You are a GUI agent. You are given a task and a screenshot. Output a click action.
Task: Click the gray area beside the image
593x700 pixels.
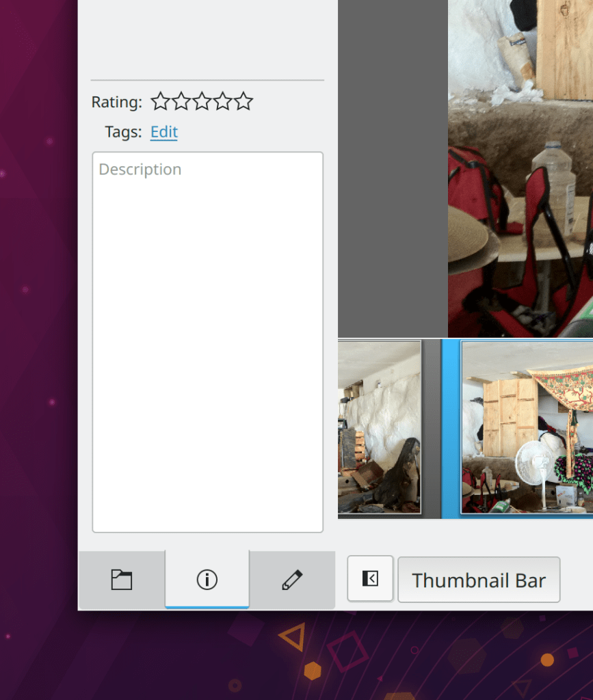point(393,171)
